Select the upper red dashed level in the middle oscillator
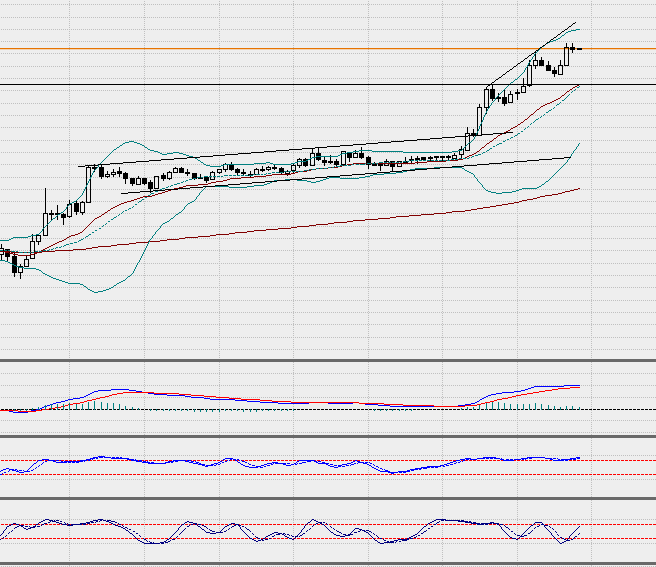Image resolution: width=656 pixels, height=567 pixels. [328, 461]
